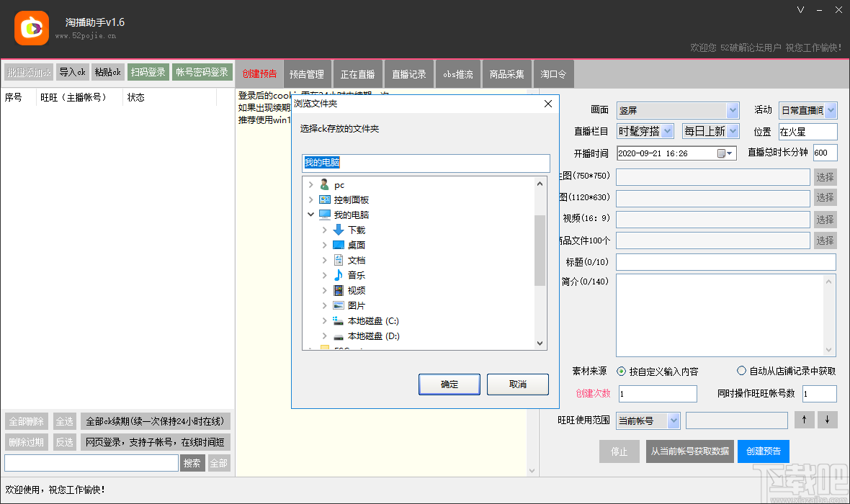This screenshot has width=850, height=504.
Task: Click the 文档 document icon
Action: [339, 260]
